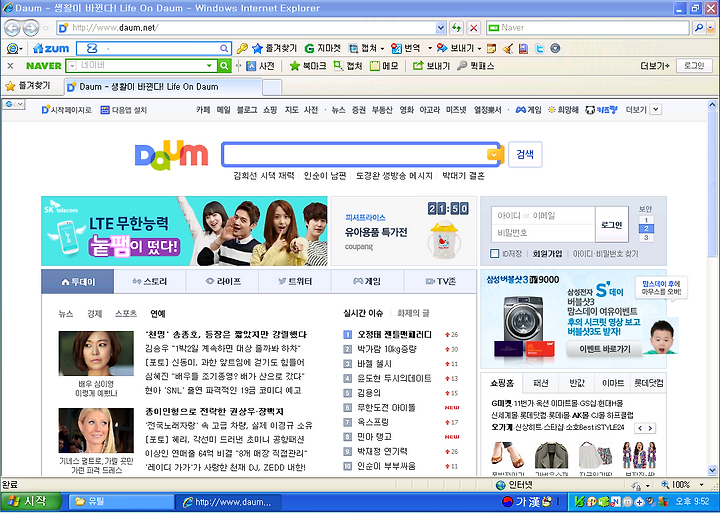Click the 아이디 or 이메일 input field
This screenshot has height=513, width=720.
(x=543, y=215)
